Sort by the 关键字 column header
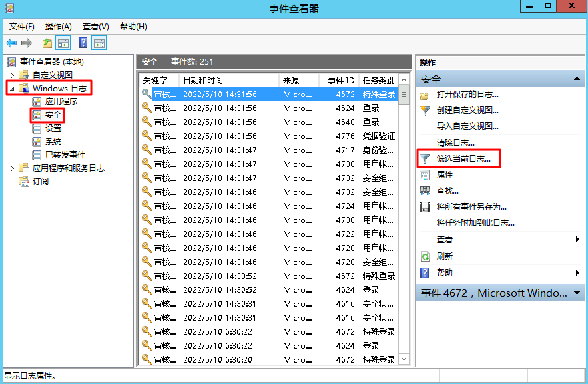The width and height of the screenshot is (588, 384). pyautogui.click(x=159, y=80)
